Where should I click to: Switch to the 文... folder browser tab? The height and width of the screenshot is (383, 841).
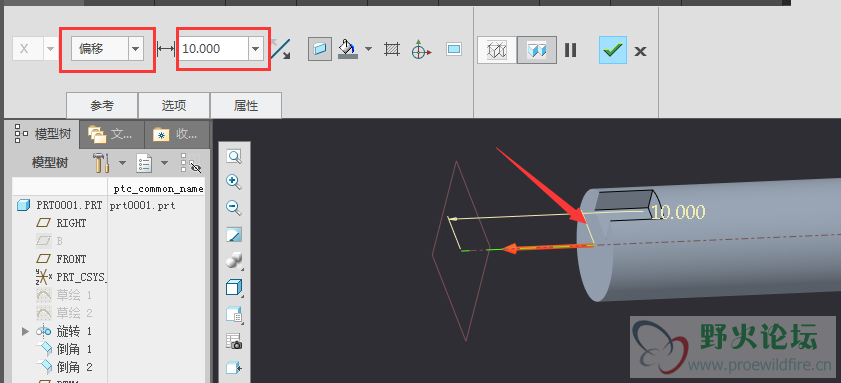[x=112, y=134]
